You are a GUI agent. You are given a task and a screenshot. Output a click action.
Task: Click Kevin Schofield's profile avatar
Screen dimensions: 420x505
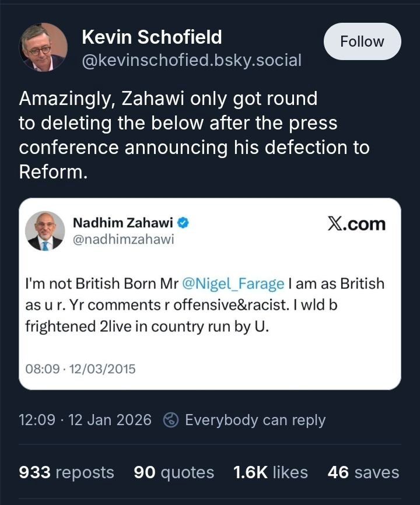[44, 47]
